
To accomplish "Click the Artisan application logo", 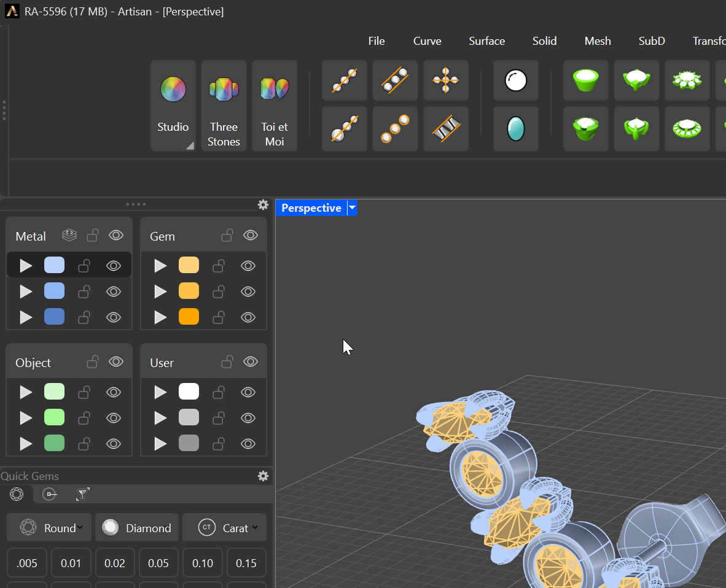I will coord(12,11).
